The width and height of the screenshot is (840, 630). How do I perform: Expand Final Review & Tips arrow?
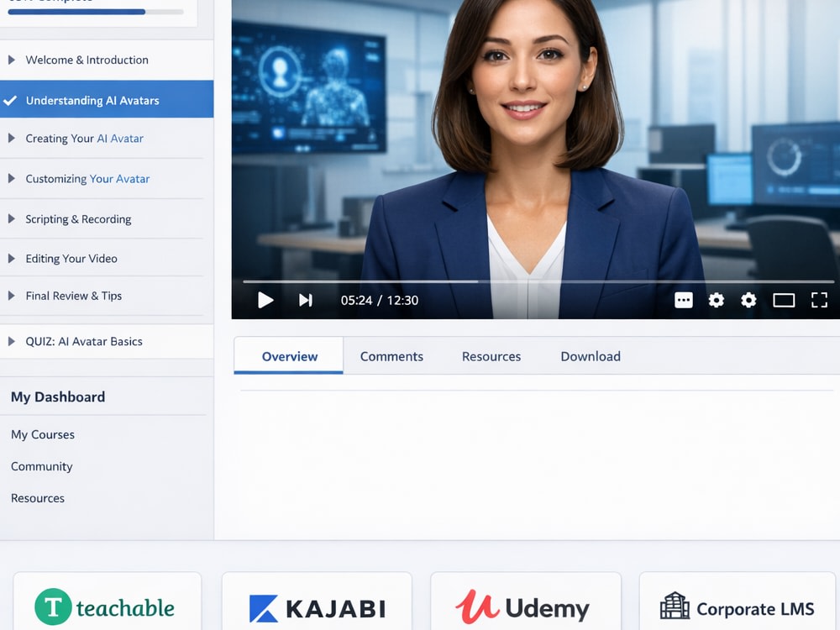tap(11, 295)
